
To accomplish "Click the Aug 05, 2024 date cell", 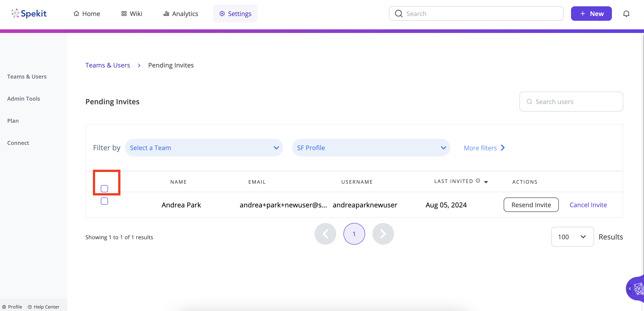I will point(446,205).
